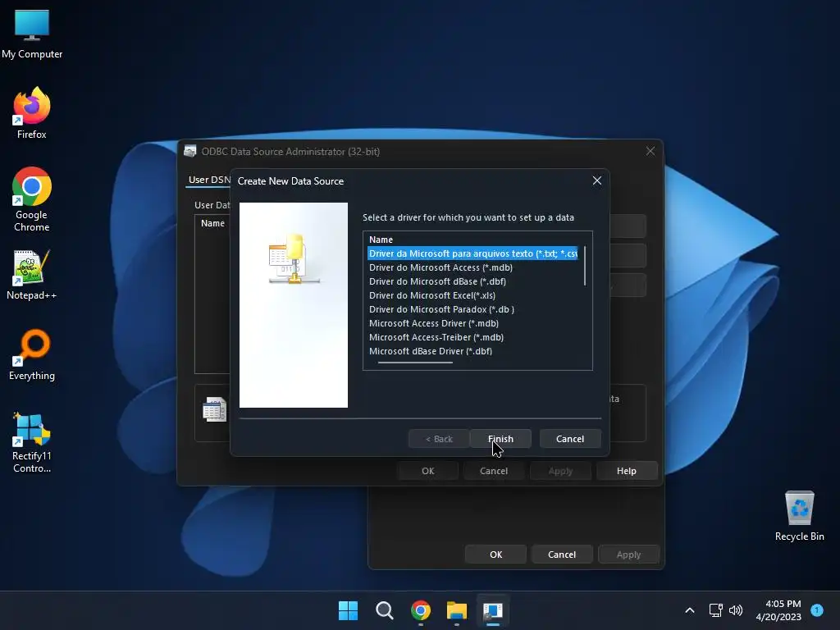This screenshot has width=840, height=630.
Task: Open the Recycle Bin icon
Action: pos(799,516)
